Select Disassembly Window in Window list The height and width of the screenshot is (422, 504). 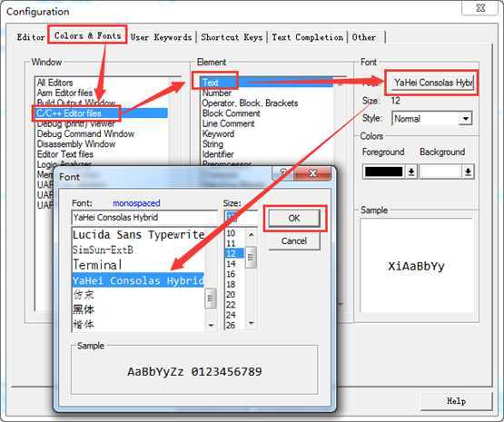tap(76, 144)
